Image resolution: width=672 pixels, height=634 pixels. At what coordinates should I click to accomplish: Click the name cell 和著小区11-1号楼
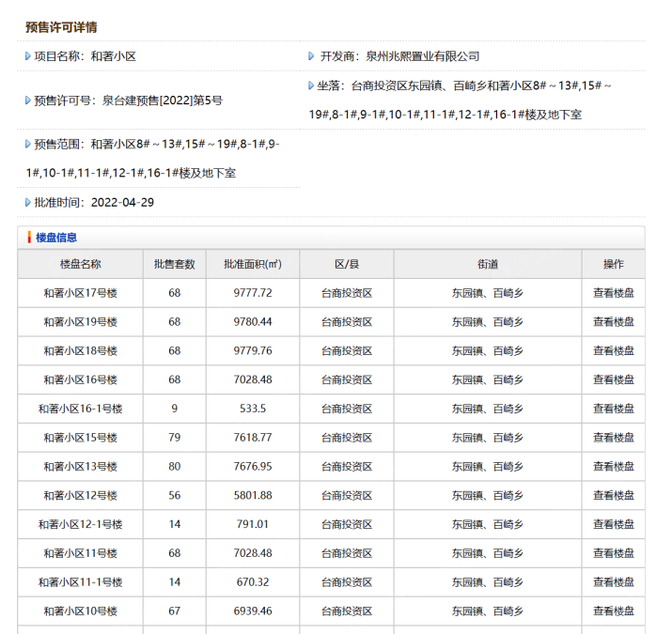click(80, 582)
